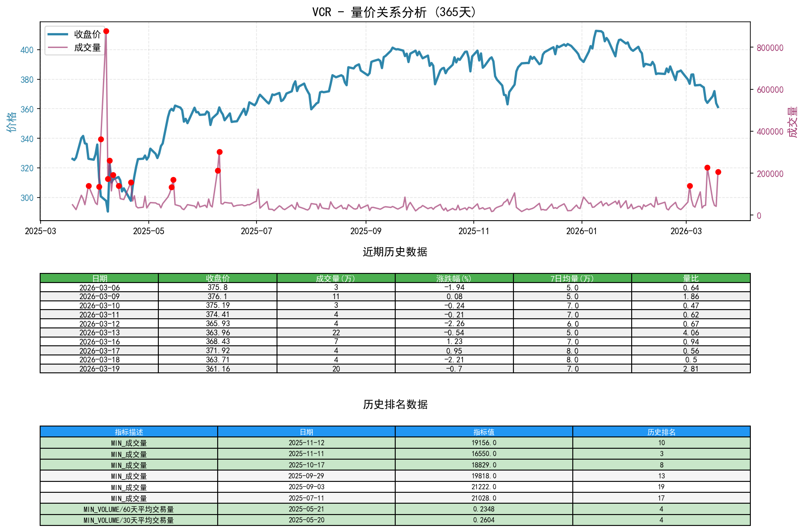Click the 涨跌幅(%) column header
Viewport: 804px width, 532px height.
pos(454,277)
